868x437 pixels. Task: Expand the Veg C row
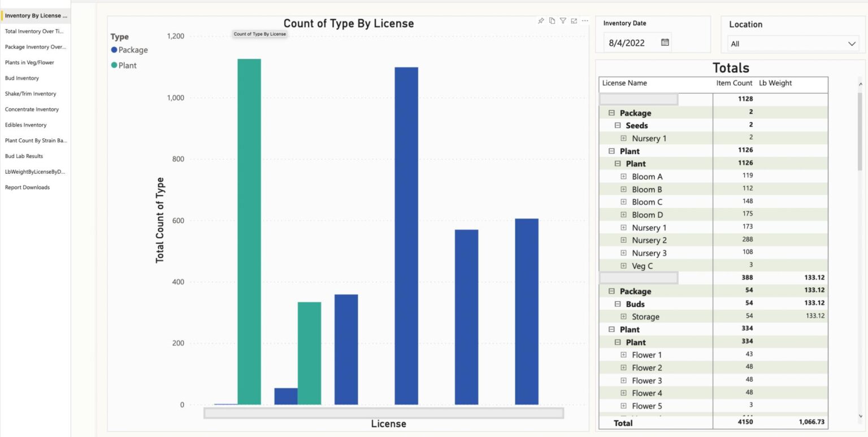tap(623, 265)
